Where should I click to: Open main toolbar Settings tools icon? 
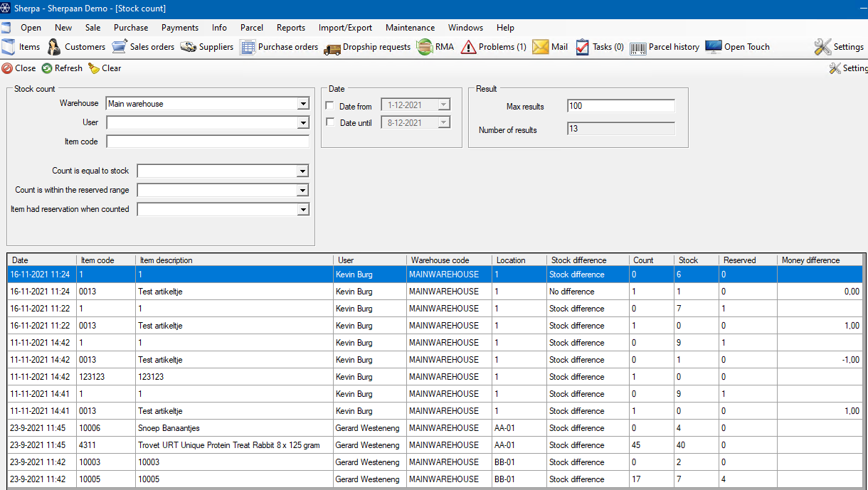[822, 47]
